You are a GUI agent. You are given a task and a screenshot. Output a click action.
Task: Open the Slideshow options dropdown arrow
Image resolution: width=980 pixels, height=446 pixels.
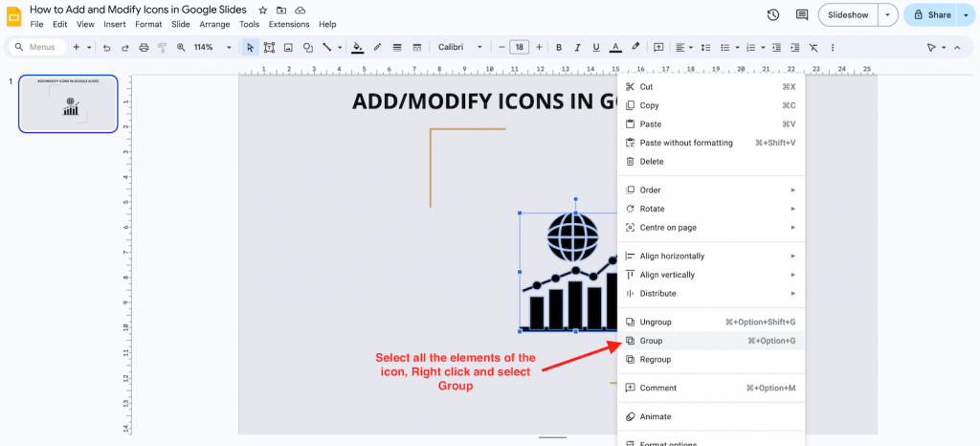click(889, 15)
